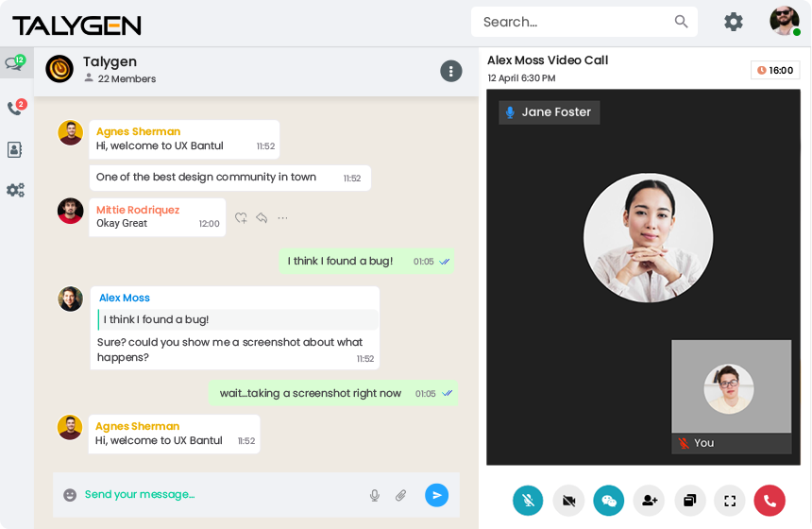Click Jane Foster's name label in video

[549, 112]
